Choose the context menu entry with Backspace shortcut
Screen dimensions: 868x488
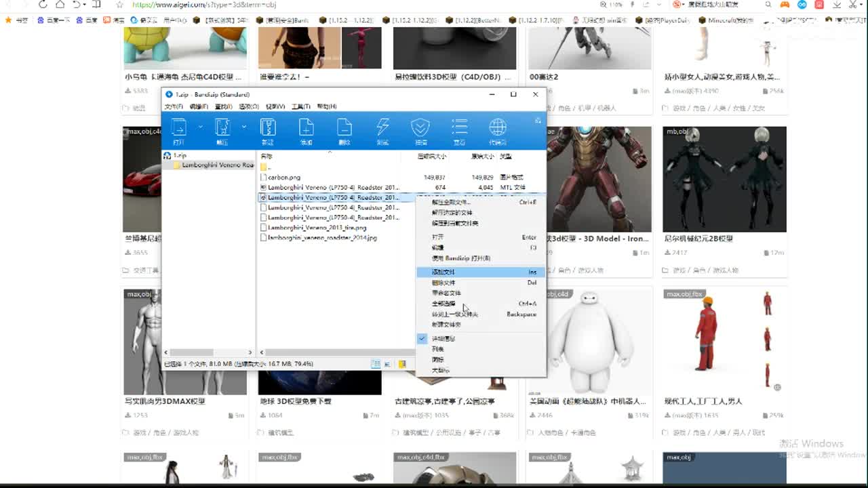coord(480,314)
